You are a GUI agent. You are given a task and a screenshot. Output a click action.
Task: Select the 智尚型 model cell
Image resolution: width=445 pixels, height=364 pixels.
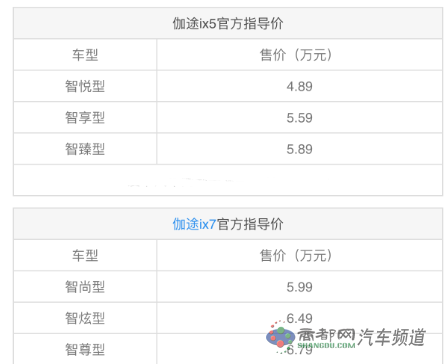pos(85,287)
